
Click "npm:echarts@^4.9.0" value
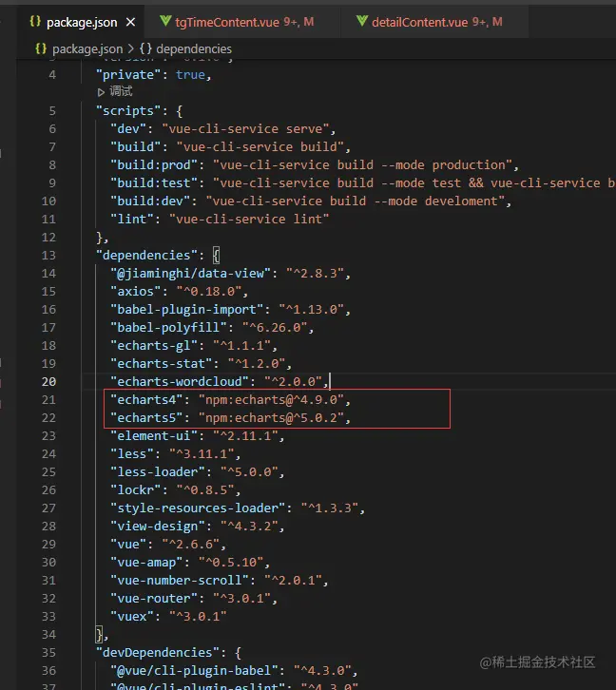tap(272, 399)
